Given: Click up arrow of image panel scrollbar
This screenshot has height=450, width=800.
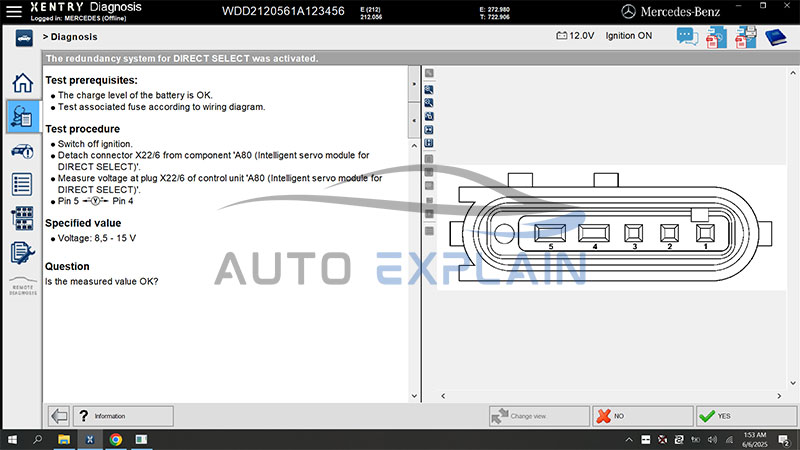Looking at the screenshot, I should pyautogui.click(x=793, y=73).
